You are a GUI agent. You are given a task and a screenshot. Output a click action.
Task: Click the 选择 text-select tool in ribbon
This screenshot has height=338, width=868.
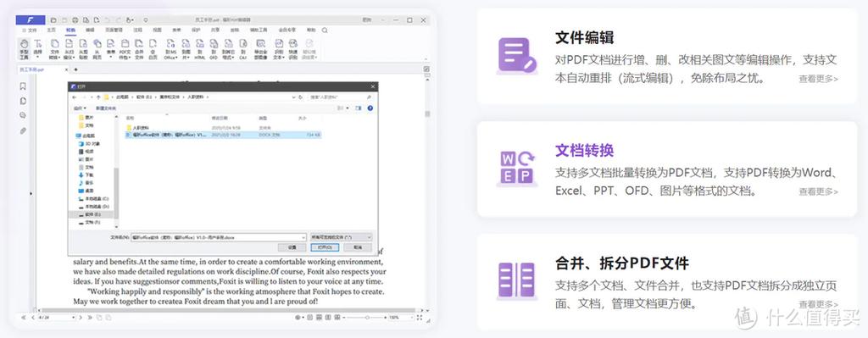(x=37, y=49)
